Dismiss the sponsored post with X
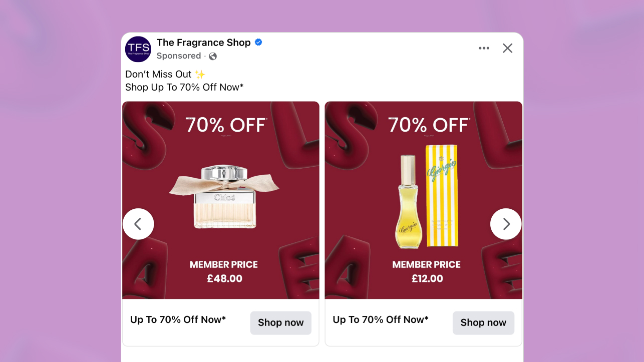The image size is (644, 362). 507,48
